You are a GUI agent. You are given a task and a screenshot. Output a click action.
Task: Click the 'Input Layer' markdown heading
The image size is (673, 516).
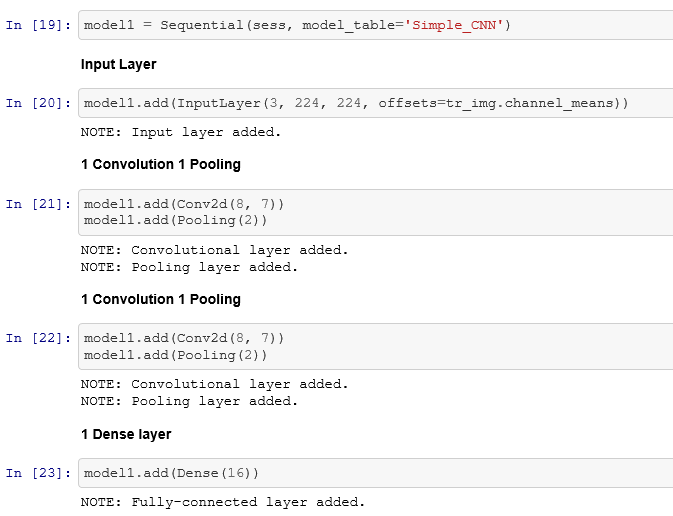tap(118, 64)
